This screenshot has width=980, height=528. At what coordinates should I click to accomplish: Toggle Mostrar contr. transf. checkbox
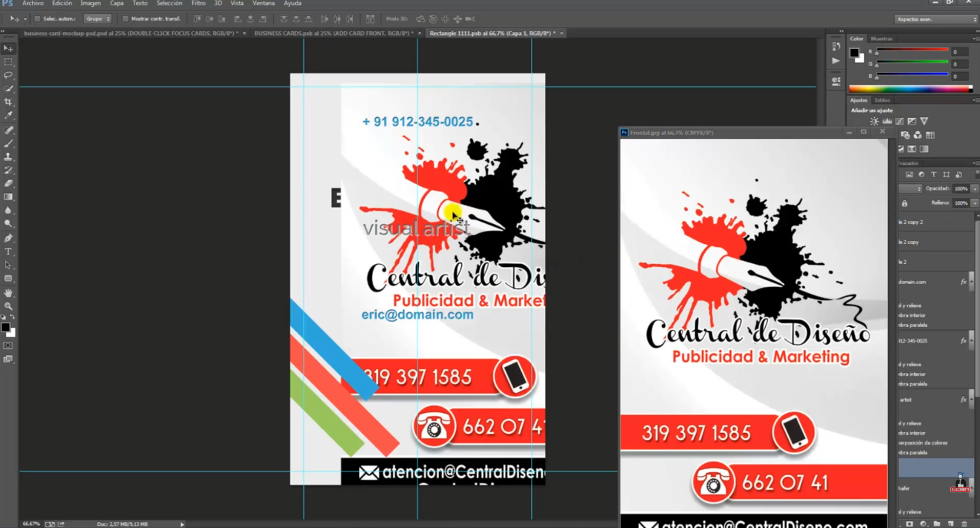click(x=125, y=19)
